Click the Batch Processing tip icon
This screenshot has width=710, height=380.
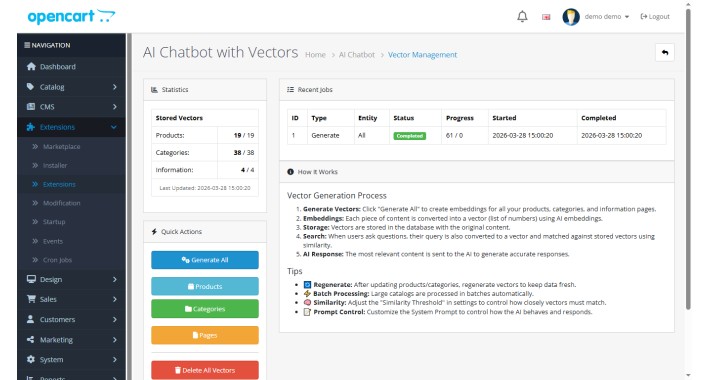click(307, 293)
